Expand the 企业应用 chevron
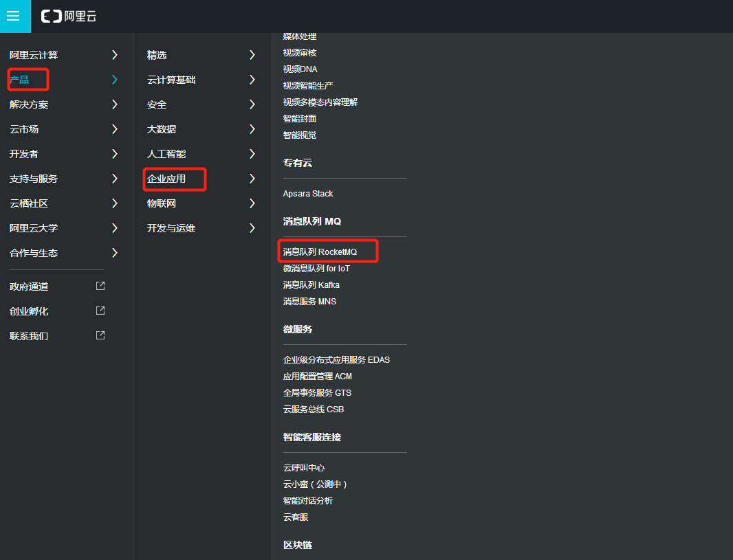733x560 pixels. pos(252,179)
